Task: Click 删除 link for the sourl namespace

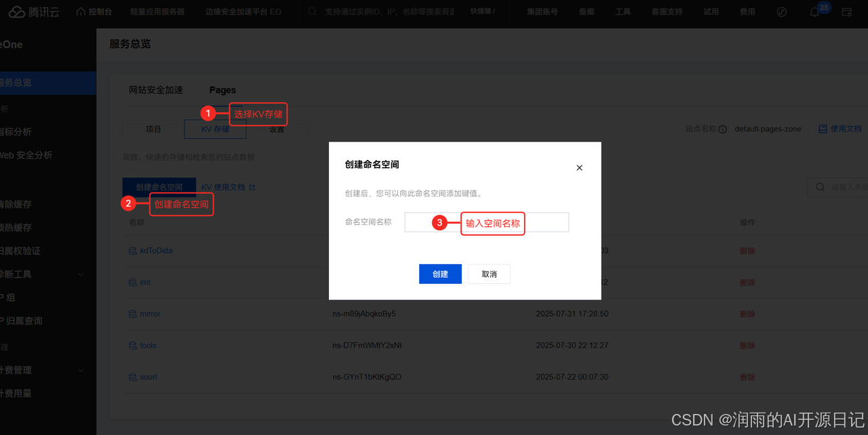Action: pyautogui.click(x=747, y=377)
